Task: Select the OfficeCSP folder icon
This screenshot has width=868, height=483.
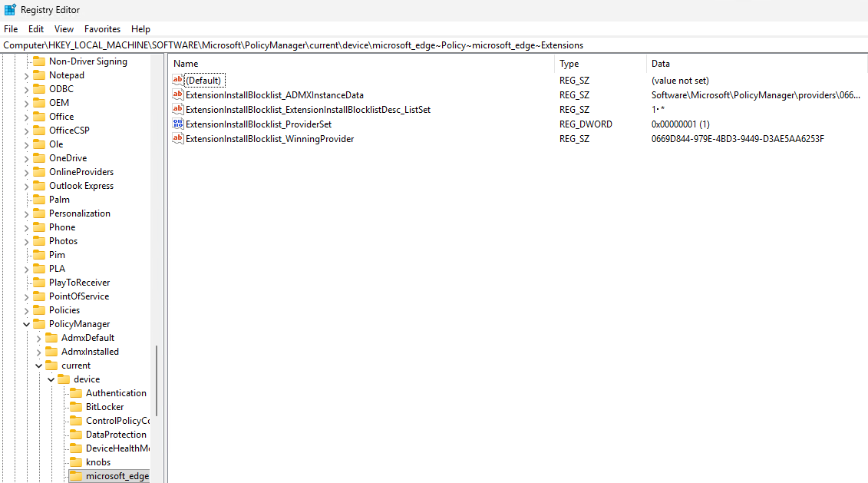Action: pos(39,131)
